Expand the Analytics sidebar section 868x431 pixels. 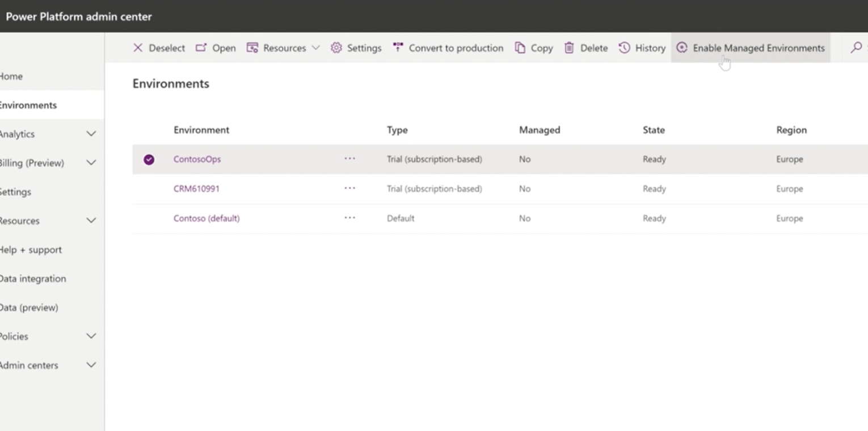point(91,134)
